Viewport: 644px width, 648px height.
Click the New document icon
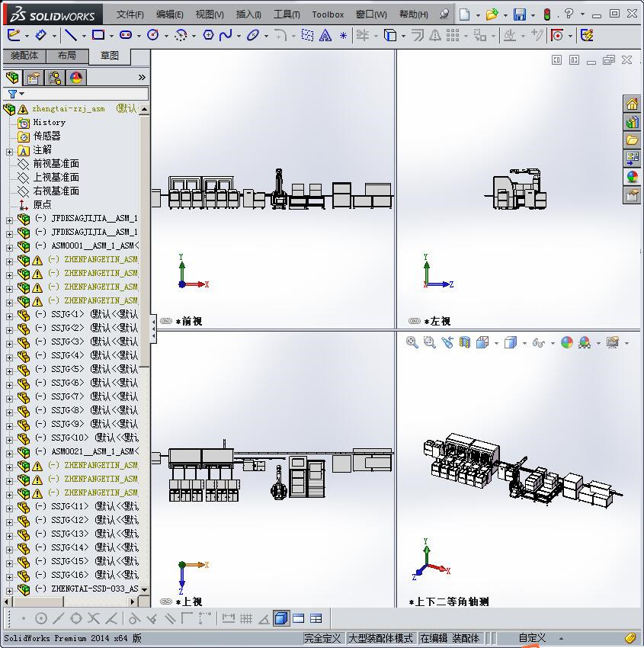click(x=465, y=15)
